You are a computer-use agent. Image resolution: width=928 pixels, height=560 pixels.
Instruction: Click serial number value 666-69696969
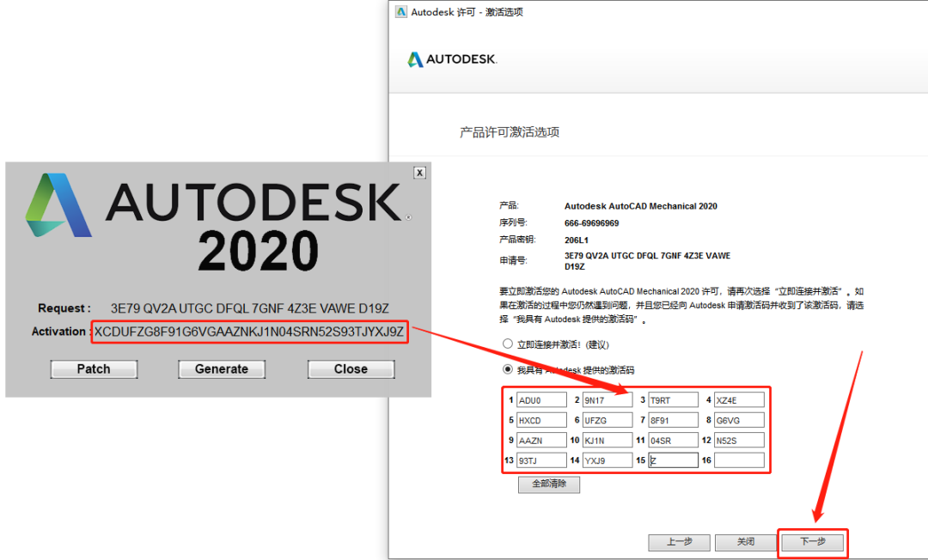(x=591, y=223)
